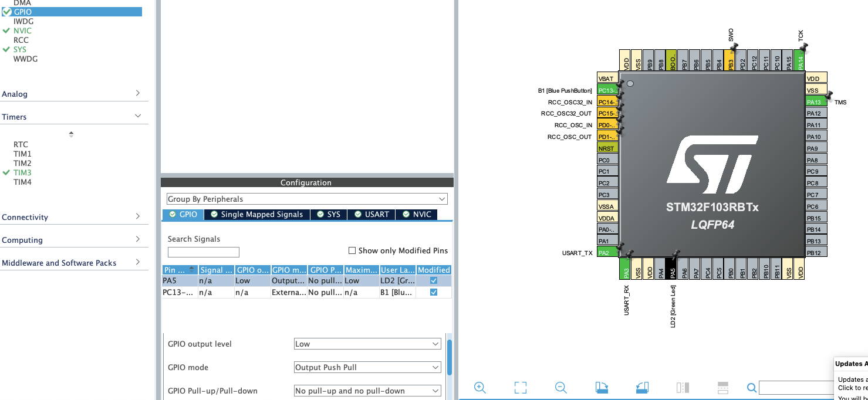
Task: Expand the Computing category
Action: [x=138, y=239]
